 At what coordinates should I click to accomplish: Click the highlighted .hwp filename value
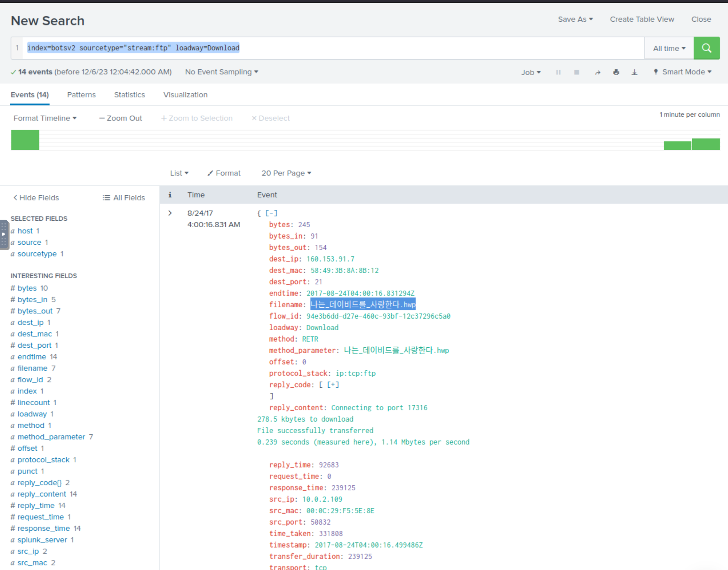(x=363, y=304)
